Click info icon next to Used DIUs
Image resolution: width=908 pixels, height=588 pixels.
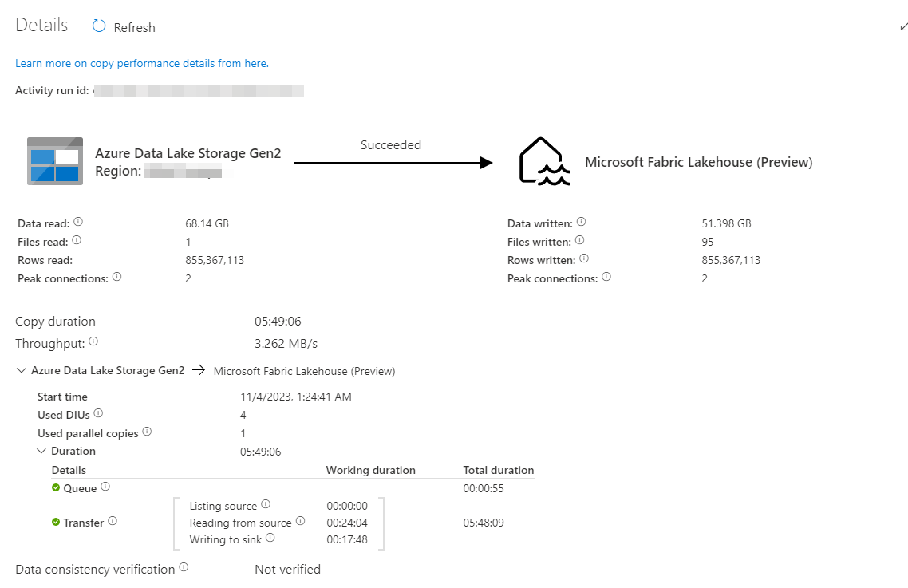pyautogui.click(x=98, y=413)
